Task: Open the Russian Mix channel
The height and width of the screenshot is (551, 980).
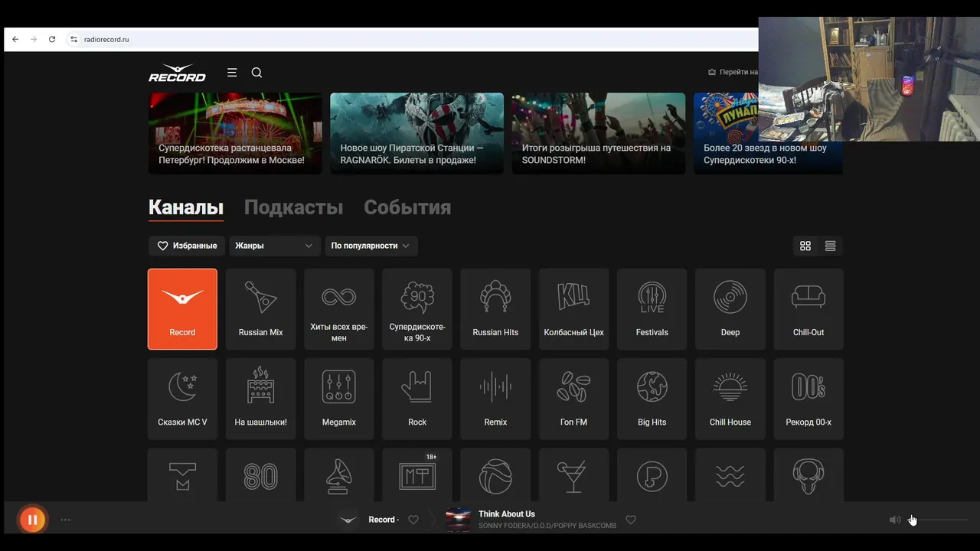Action: click(260, 309)
